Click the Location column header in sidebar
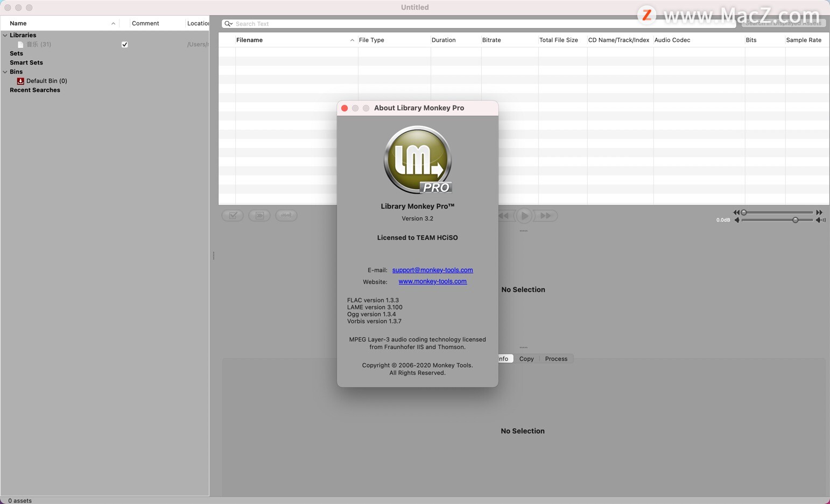Viewport: 830px width, 504px height. 198,24
